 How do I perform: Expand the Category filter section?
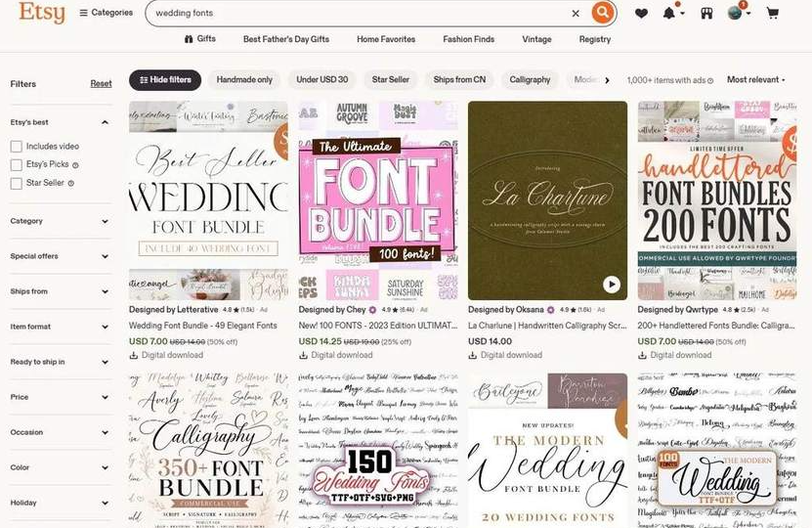coord(60,221)
